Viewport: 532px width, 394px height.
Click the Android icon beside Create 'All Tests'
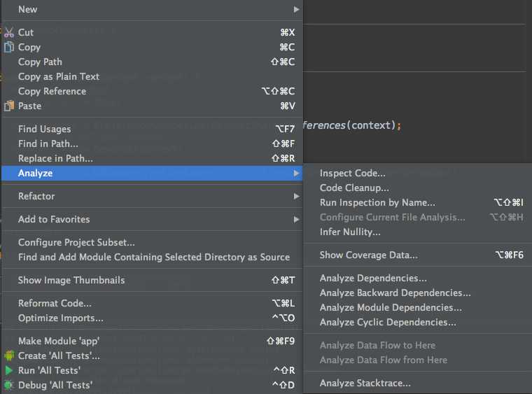point(9,356)
